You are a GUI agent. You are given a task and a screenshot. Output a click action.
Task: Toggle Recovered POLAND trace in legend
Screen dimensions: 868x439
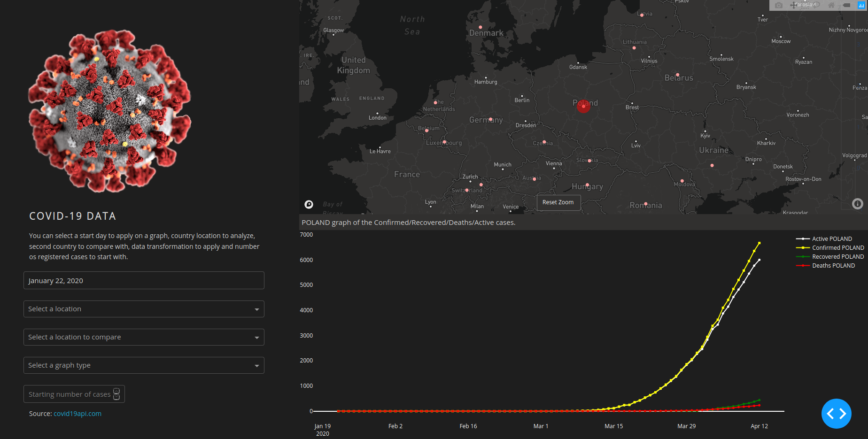tap(830, 257)
